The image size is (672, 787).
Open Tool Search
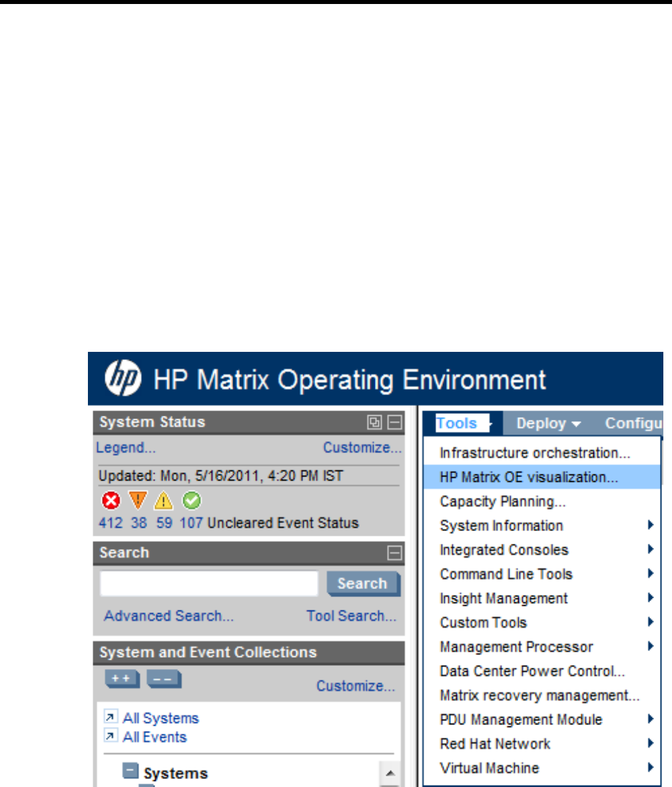point(352,616)
